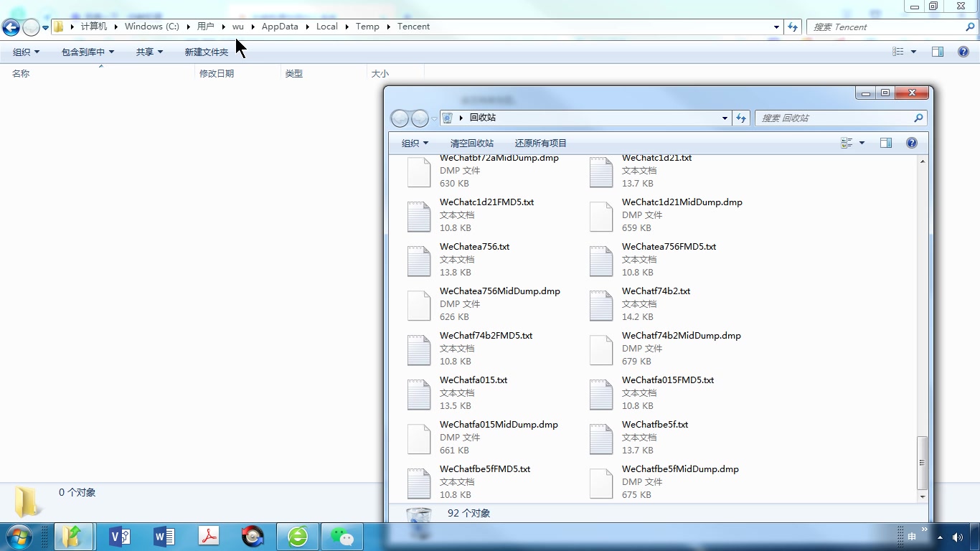Click 计算机 in the address breadcrumb
This screenshot has width=980, height=551.
point(94,27)
